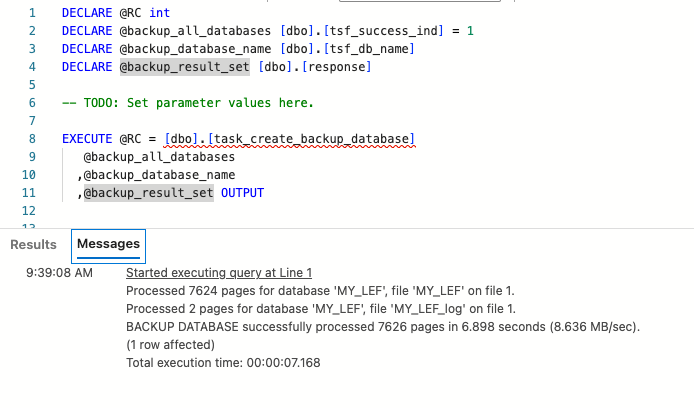Screen dimensions: 694x408
Task: Click line number 9 in gutter
Action: click(x=32, y=157)
